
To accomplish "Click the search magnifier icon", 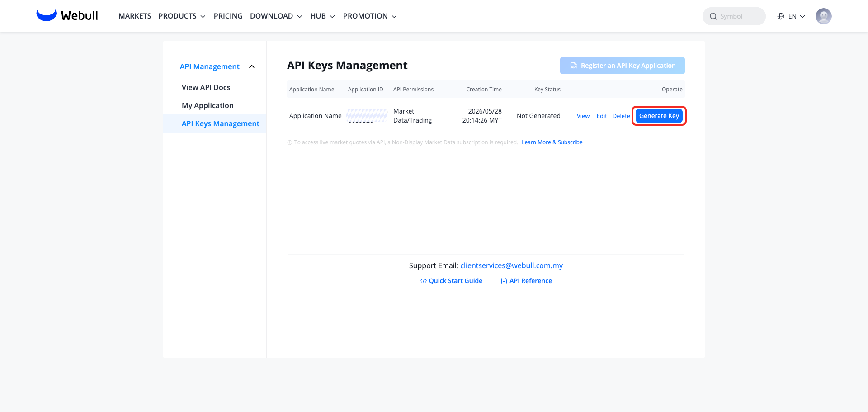I will [x=713, y=16].
